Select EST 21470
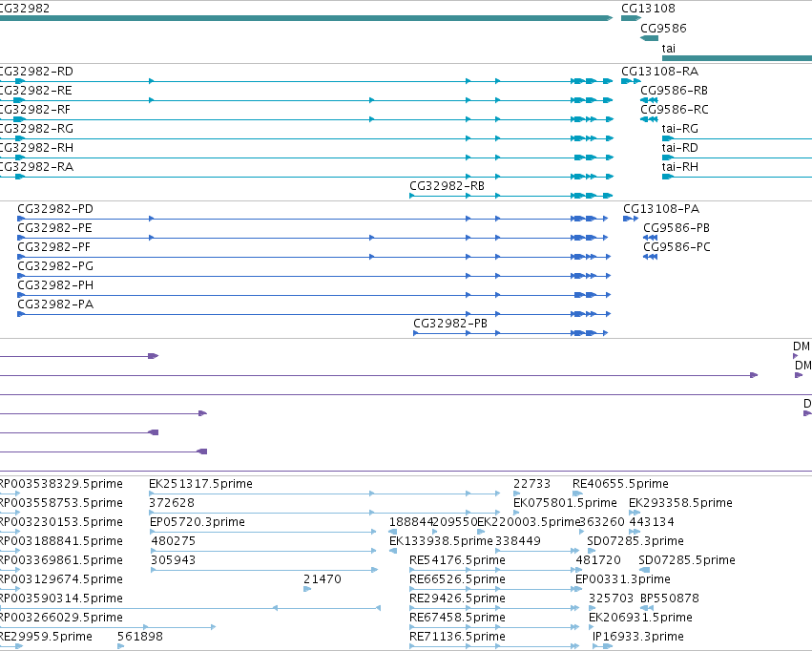812x651 pixels. 323,579
